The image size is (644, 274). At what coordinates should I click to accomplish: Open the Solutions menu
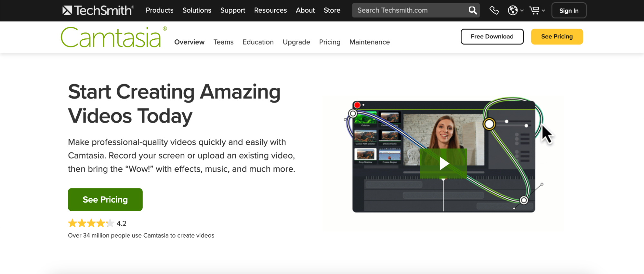[197, 10]
